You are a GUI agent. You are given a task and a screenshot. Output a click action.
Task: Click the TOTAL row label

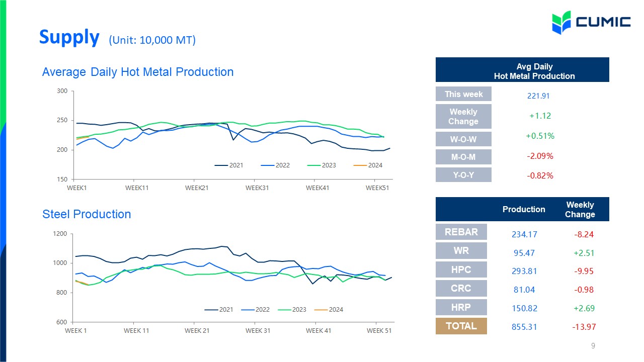461,326
